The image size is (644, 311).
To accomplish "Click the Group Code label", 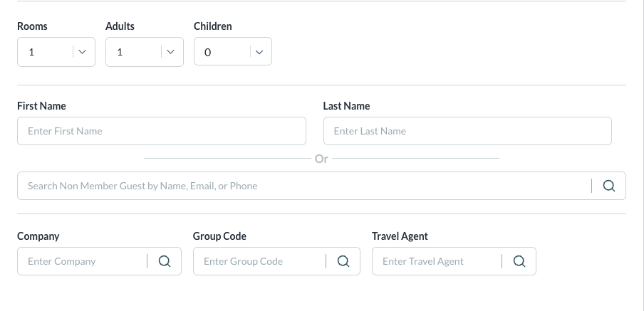I will pyautogui.click(x=219, y=236).
